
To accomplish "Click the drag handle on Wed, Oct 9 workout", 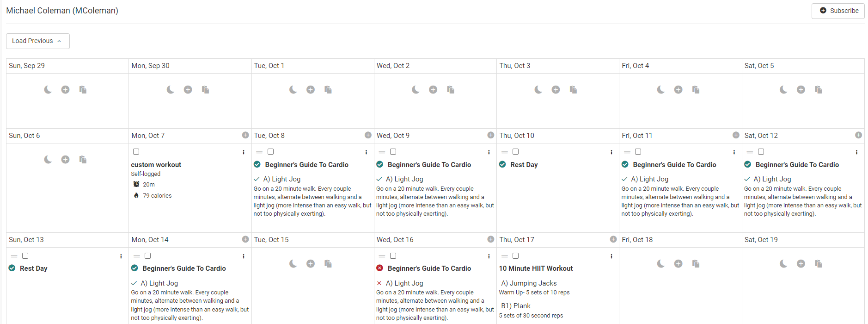I will (x=382, y=152).
